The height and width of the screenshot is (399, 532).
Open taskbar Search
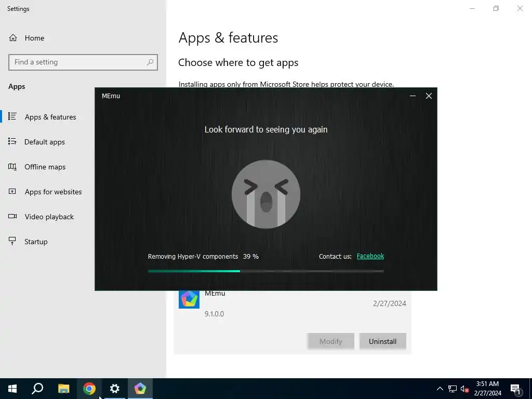click(x=37, y=389)
